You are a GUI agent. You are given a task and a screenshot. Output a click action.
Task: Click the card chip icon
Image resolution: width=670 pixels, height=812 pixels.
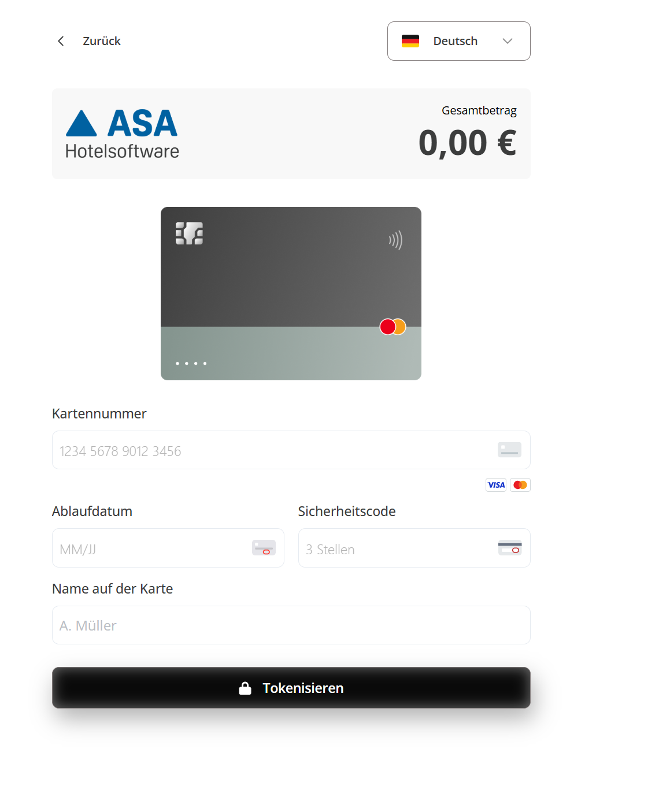[189, 233]
